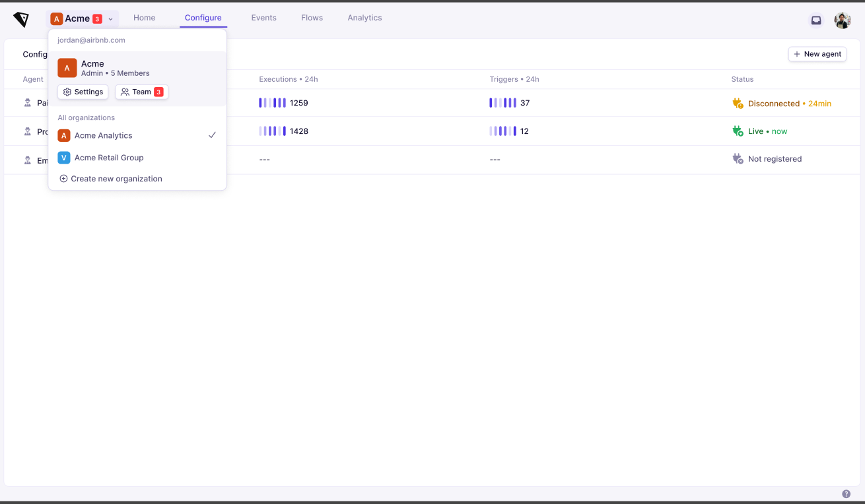Open the inbox icon in the header

tap(816, 20)
